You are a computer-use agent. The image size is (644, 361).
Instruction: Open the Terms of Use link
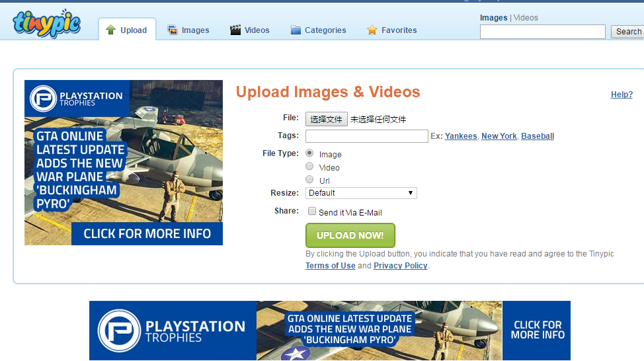[330, 266]
